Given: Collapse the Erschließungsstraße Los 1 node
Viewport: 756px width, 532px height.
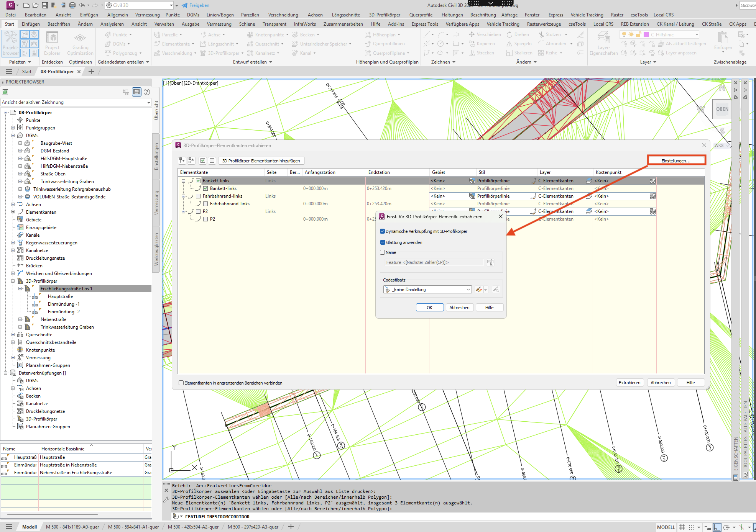Looking at the screenshot, I should tap(20, 289).
